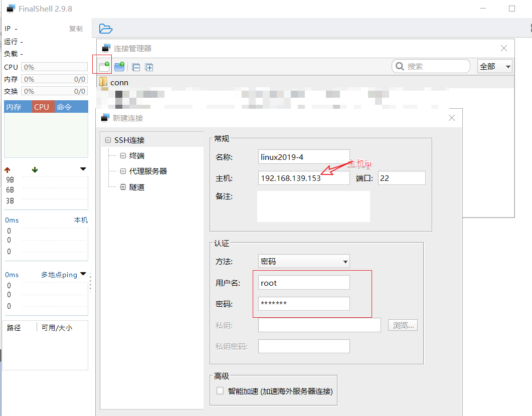
Task: Maximize the FinalShell window
Action: [512, 9]
